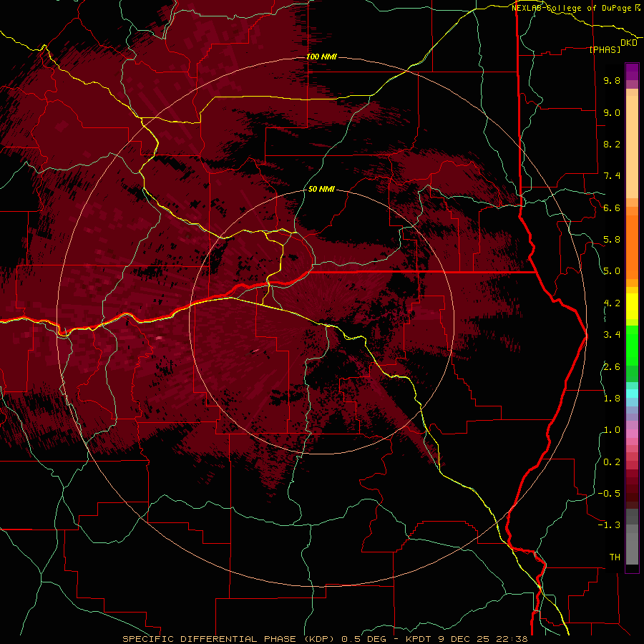Click the -0.5 scale value
The width and height of the screenshot is (644, 644).
[609, 494]
